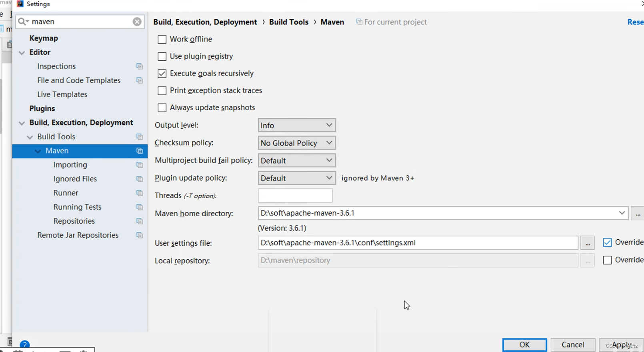The image size is (644, 352).
Task: Select Remote Jar Repositories
Action: coord(78,235)
